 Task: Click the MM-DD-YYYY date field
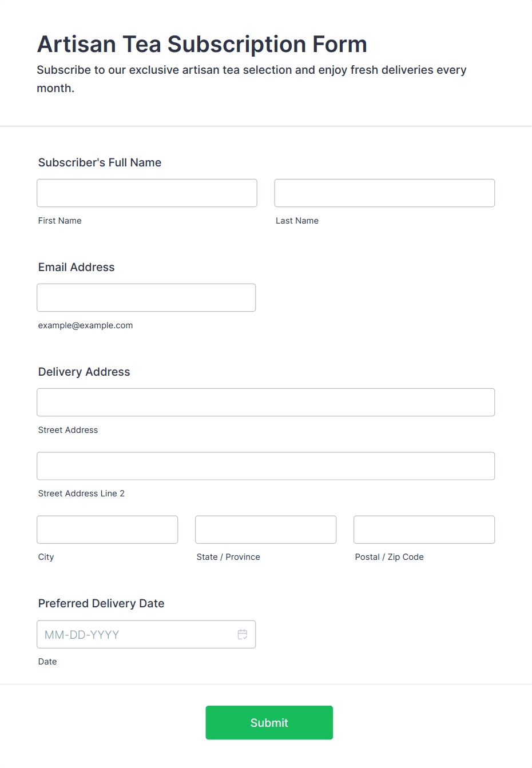(x=146, y=634)
